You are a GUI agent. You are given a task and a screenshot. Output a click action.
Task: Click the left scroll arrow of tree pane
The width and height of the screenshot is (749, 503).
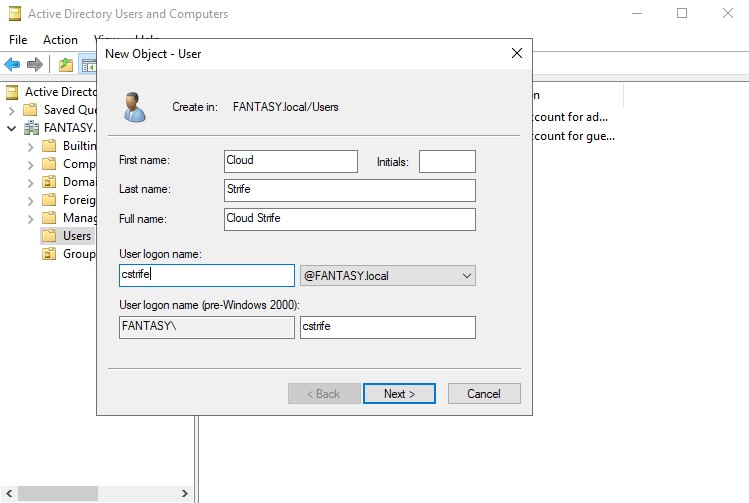tap(9, 493)
